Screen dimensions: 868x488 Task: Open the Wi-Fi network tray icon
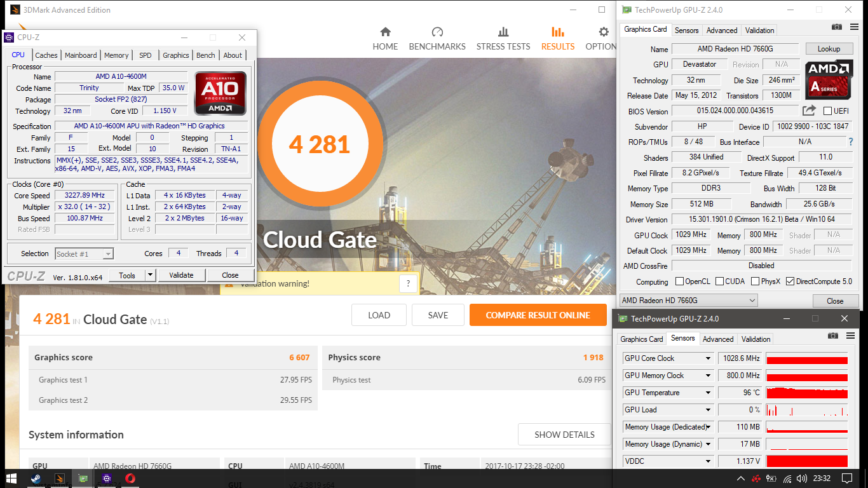click(787, 478)
